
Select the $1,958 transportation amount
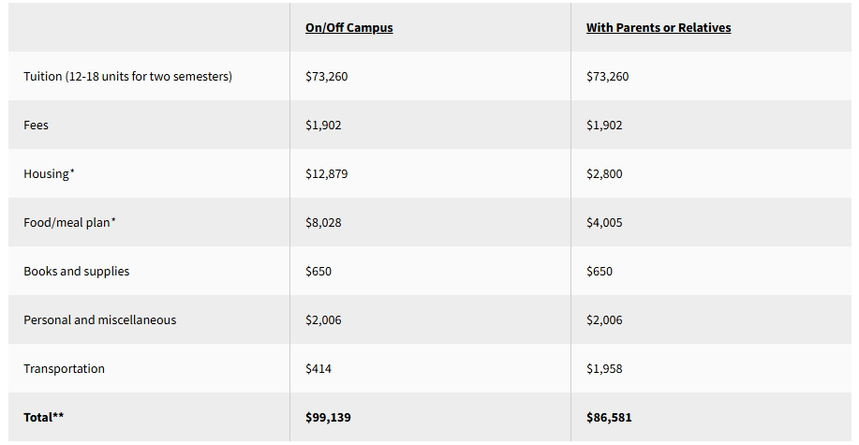pos(604,369)
